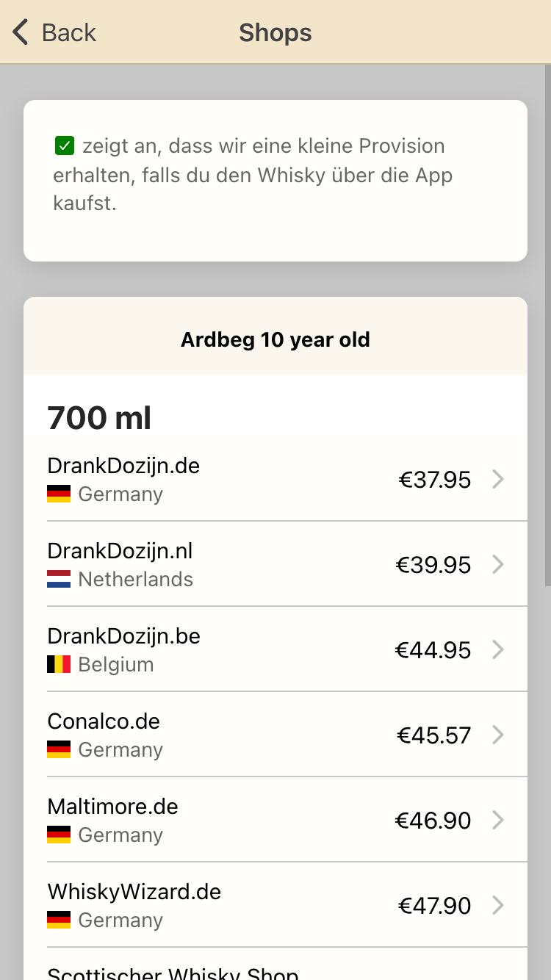Open the WhiskyWizard.de shop link
This screenshot has height=980, width=551.
click(134, 892)
